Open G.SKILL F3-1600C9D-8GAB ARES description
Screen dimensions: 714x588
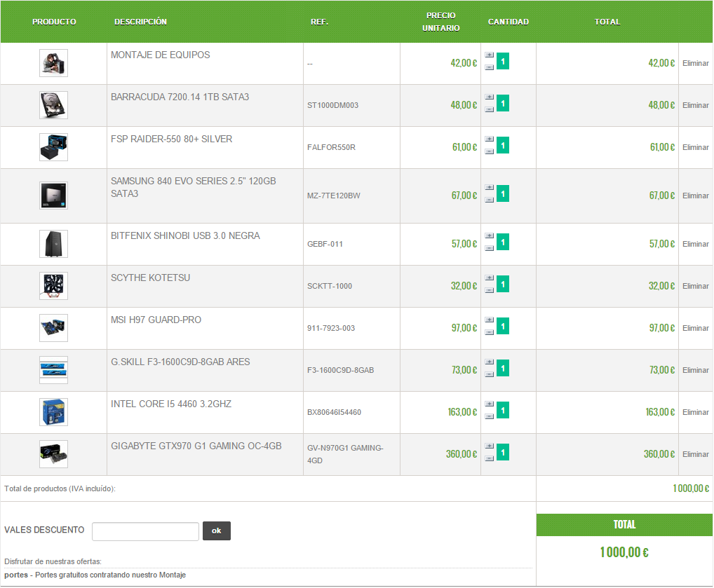[x=180, y=362]
